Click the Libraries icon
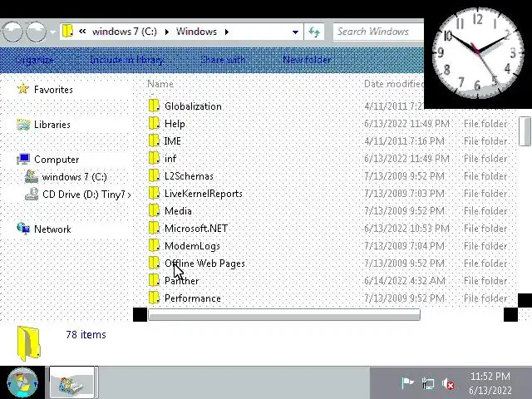Image resolution: width=532 pixels, height=399 pixels. (23, 125)
